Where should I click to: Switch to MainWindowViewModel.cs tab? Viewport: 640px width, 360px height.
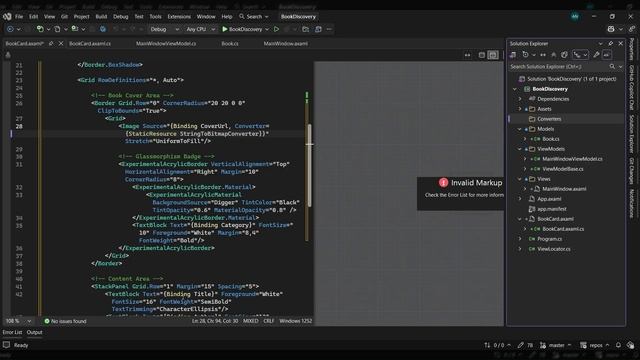(x=166, y=44)
